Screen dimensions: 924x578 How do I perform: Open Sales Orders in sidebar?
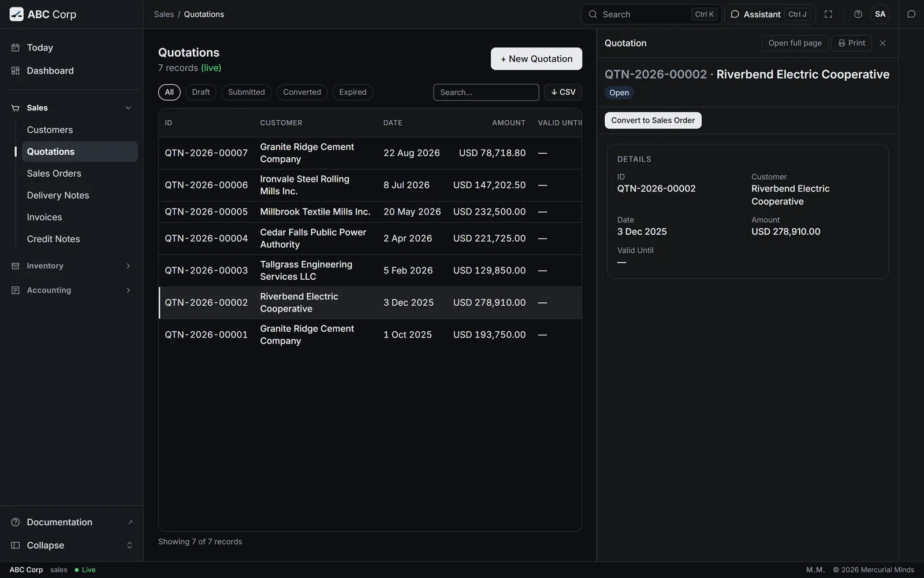[x=80, y=173]
